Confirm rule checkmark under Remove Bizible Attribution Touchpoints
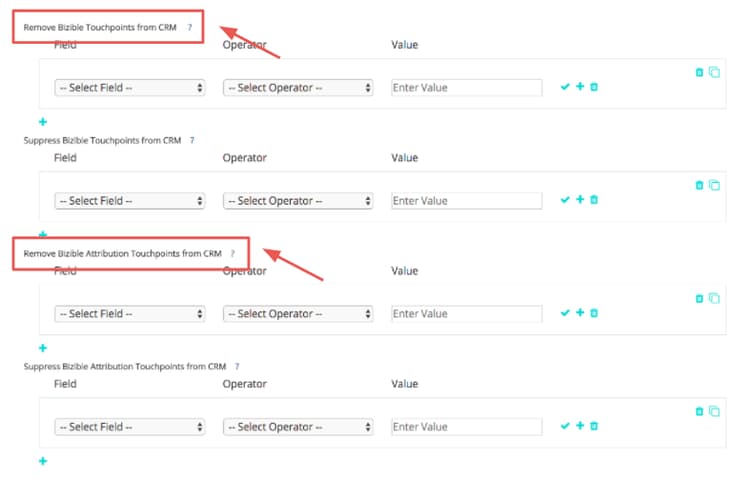 click(565, 312)
